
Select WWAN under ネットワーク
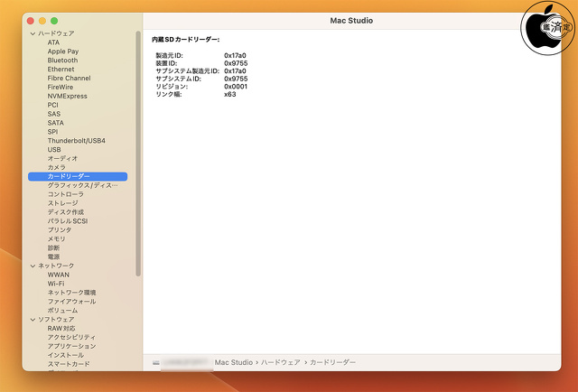point(58,275)
